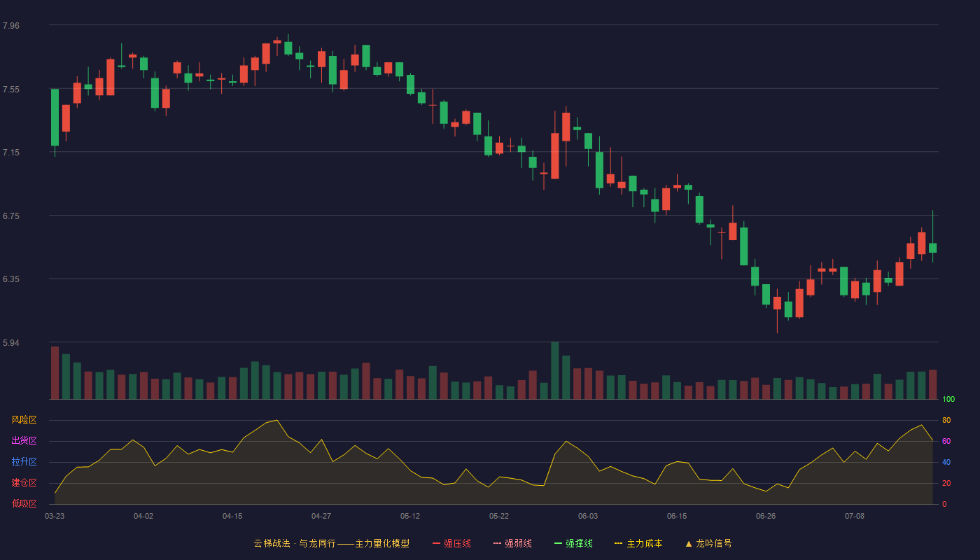The height and width of the screenshot is (560, 980).
Task: Toggle the 主力成本 legend series
Action: point(638,543)
